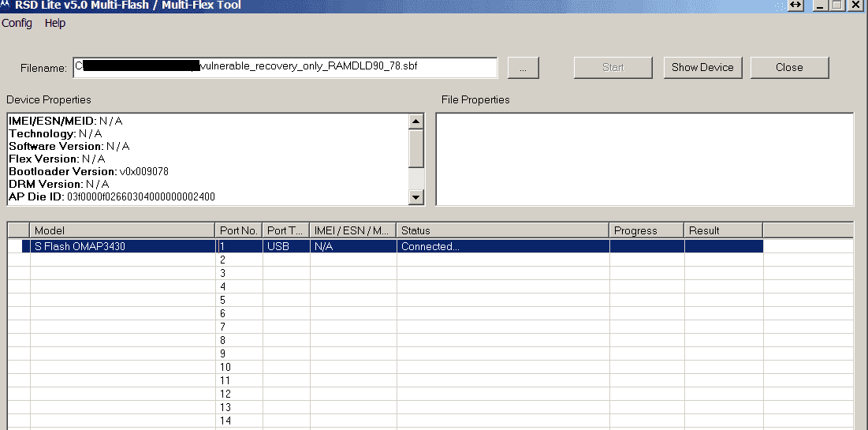The image size is (868, 430).
Task: Open the Help menu
Action: (x=55, y=23)
